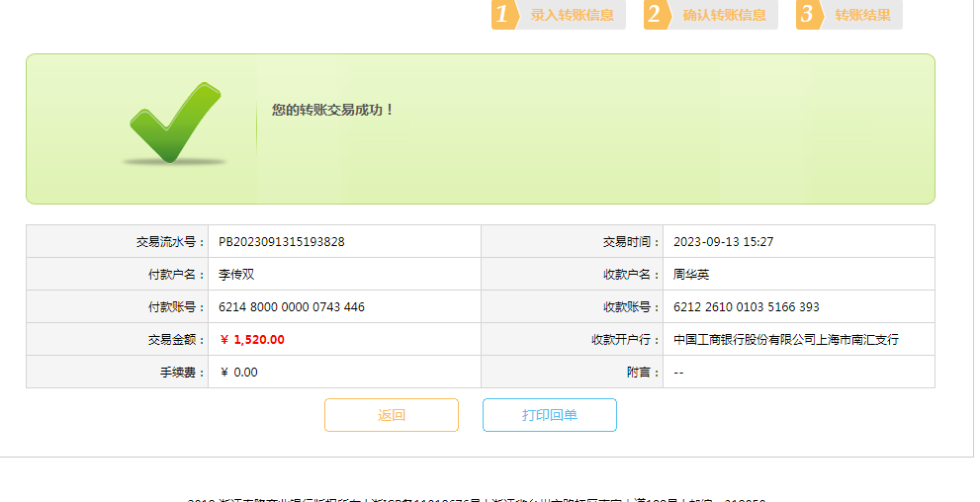Select the 录入转账信息 step label

[572, 15]
